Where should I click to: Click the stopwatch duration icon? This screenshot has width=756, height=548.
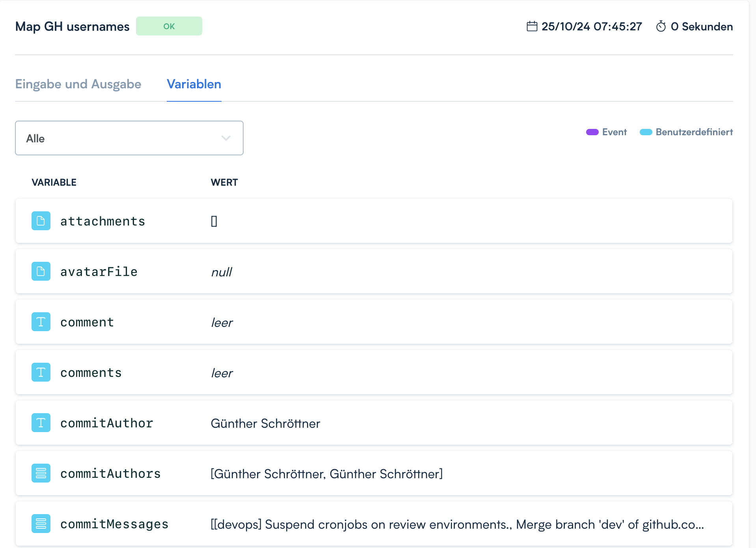coord(661,26)
